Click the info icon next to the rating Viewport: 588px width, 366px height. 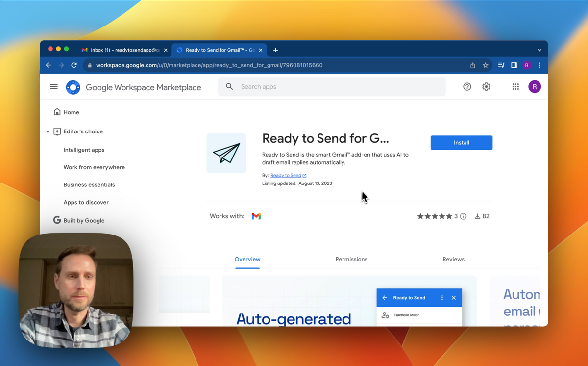[x=463, y=216]
